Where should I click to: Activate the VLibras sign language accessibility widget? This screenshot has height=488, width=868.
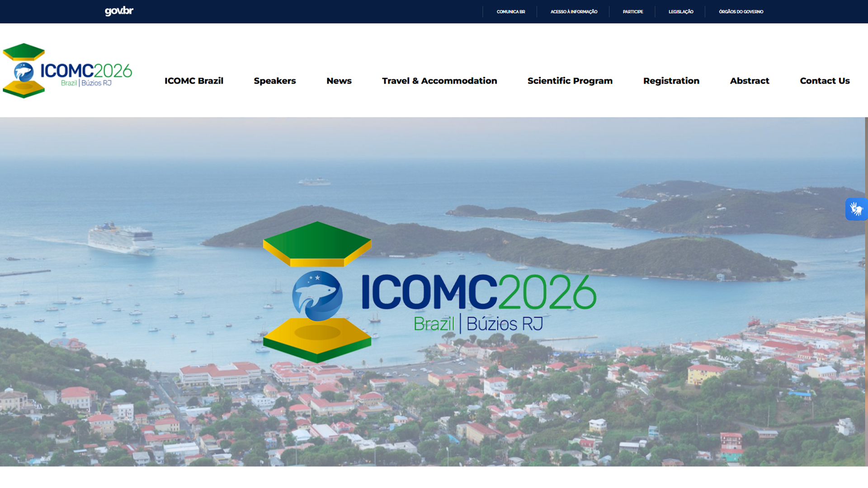point(856,209)
